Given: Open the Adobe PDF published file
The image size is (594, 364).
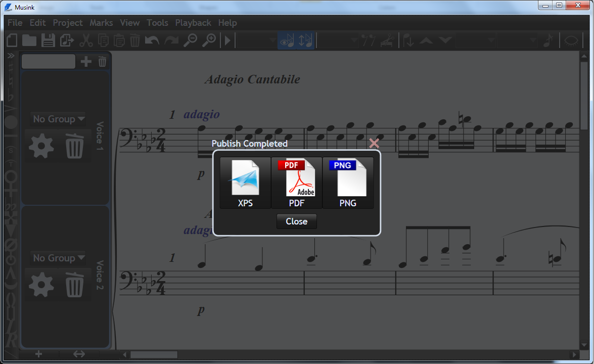Looking at the screenshot, I should (297, 183).
